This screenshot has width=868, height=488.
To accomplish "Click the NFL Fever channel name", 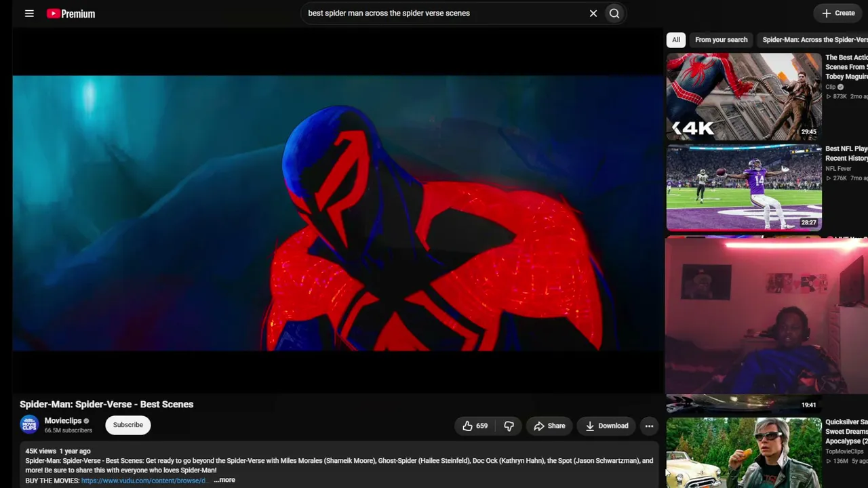I will point(838,169).
